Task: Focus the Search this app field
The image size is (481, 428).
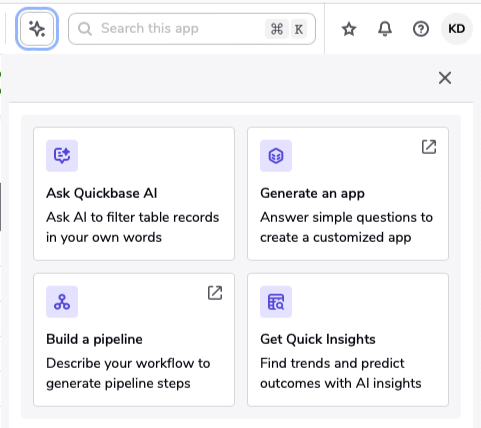Action: coord(192,29)
